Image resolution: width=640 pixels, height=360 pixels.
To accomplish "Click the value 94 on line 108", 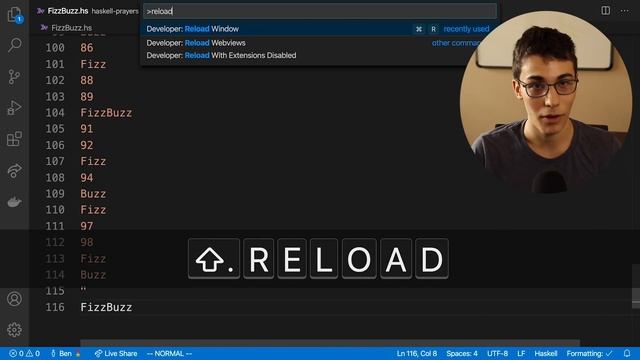I will coord(87,178).
